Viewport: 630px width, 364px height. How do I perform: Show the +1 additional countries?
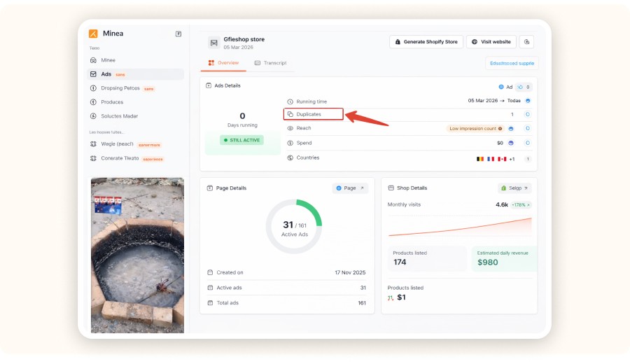point(512,159)
